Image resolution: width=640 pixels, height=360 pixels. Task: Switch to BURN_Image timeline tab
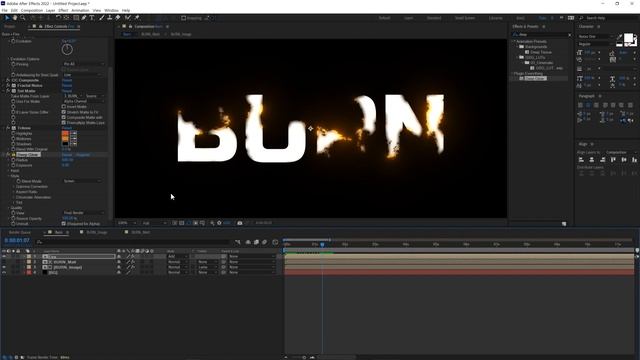click(x=97, y=232)
